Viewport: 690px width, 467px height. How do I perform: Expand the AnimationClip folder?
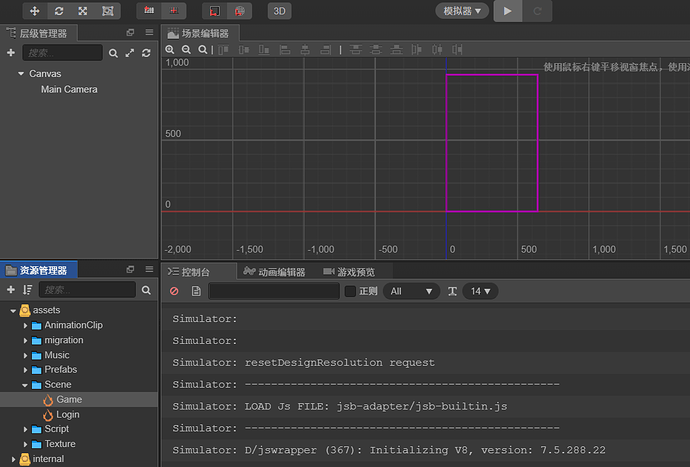(25, 326)
